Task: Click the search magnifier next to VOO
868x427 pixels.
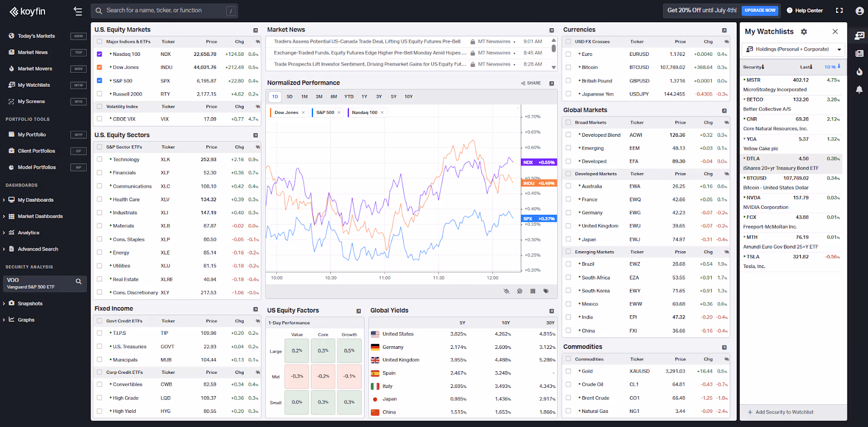Action: (x=79, y=282)
